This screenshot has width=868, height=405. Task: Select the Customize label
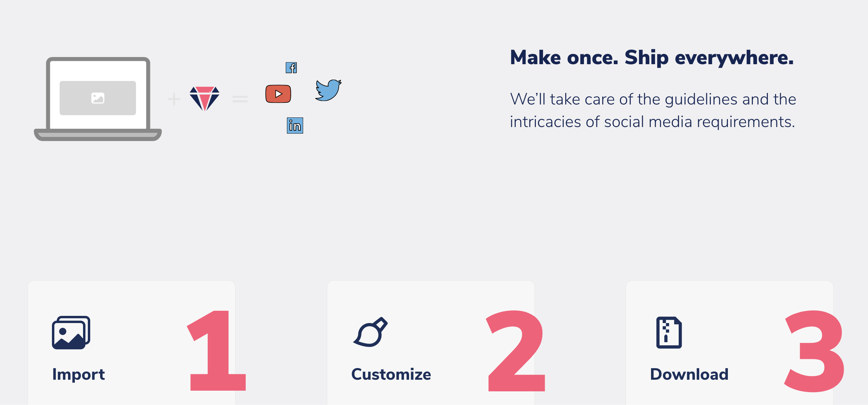pyautogui.click(x=391, y=374)
